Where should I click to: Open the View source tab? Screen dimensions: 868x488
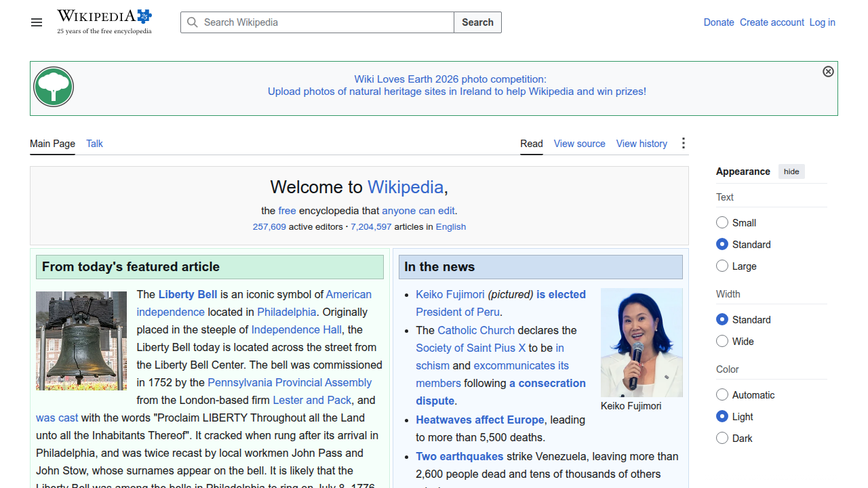point(579,144)
